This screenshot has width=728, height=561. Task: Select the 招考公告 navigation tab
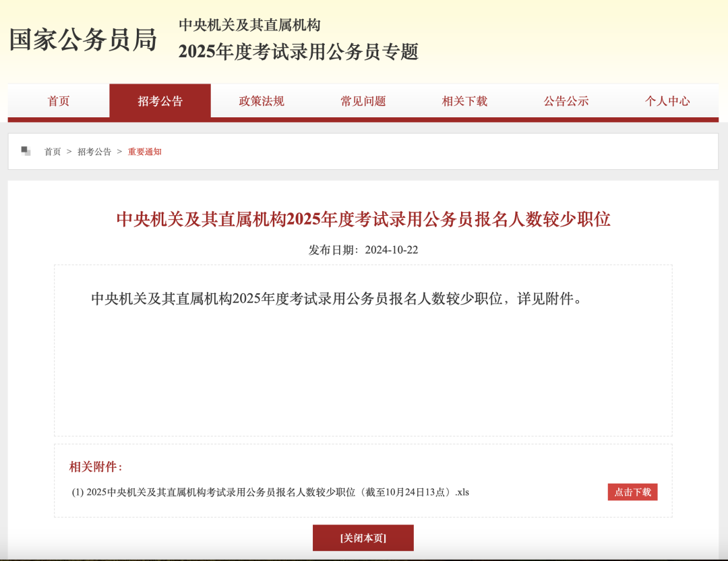point(160,100)
